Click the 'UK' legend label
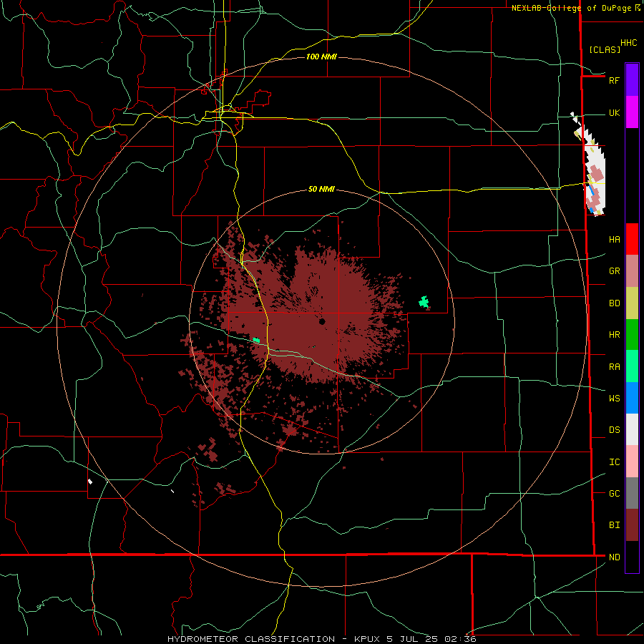This screenshot has height=644, width=644. click(614, 113)
